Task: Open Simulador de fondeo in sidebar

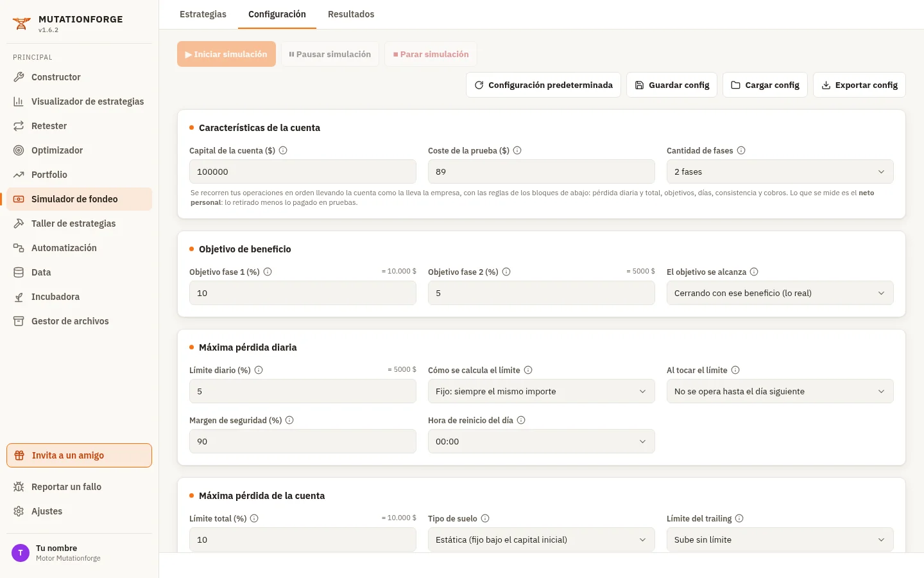Action: 80,199
